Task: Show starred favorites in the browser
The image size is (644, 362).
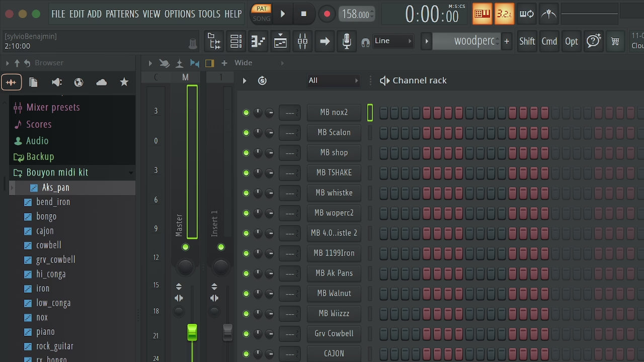Action: click(124, 82)
